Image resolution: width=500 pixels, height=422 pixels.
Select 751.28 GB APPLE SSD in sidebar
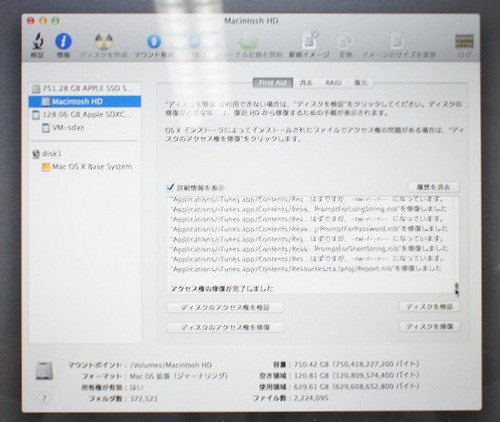pyautogui.click(x=85, y=89)
